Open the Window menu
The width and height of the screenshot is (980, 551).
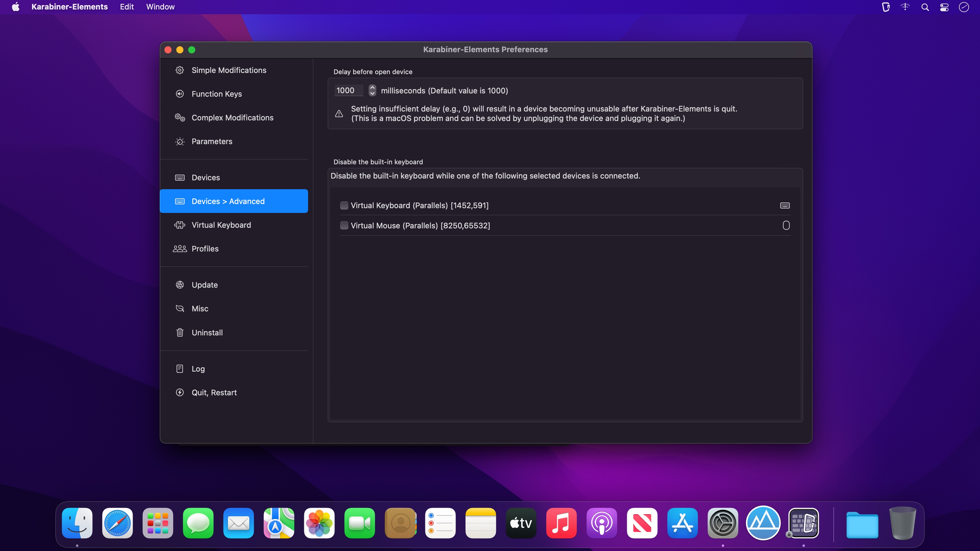point(160,7)
